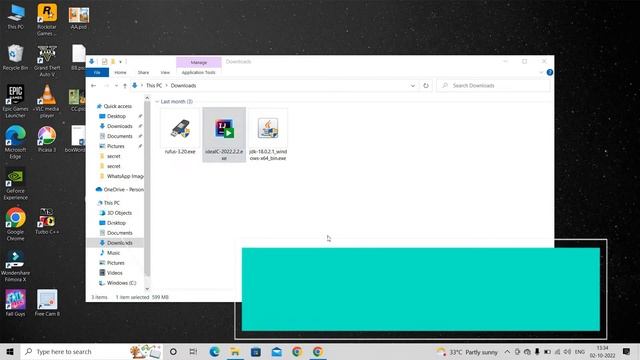Click the Explorer help question-mark icon
Viewport: 640px width, 360px height.
pos(549,72)
